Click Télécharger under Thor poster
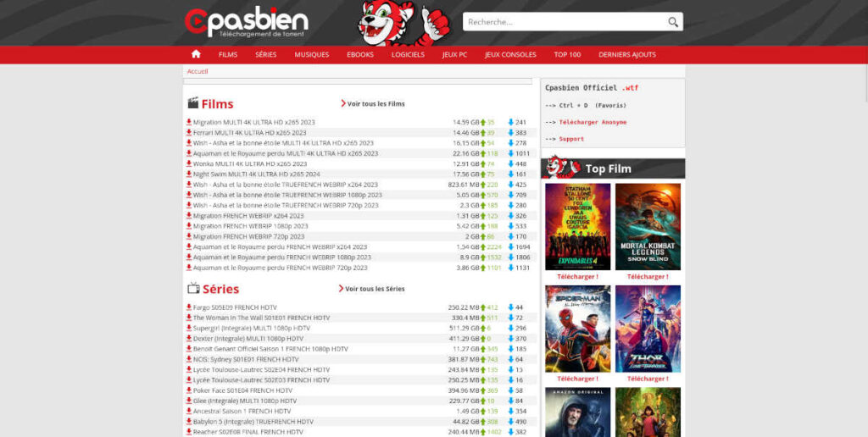 coord(648,379)
